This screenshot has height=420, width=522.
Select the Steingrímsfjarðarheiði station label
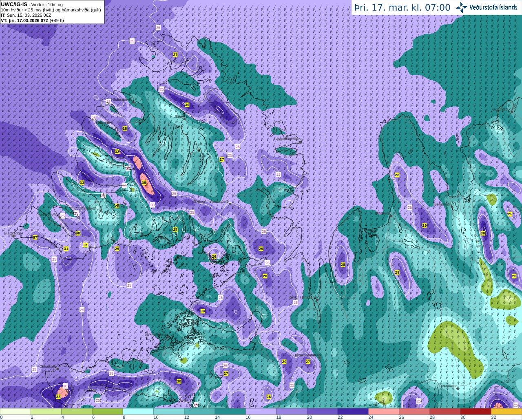pyautogui.click(x=211, y=201)
